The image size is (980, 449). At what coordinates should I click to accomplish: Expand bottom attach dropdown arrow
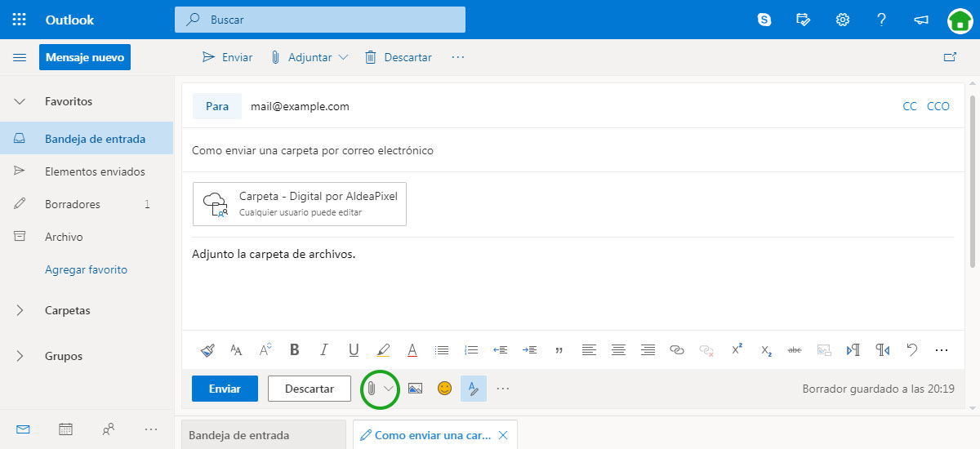[x=389, y=389]
